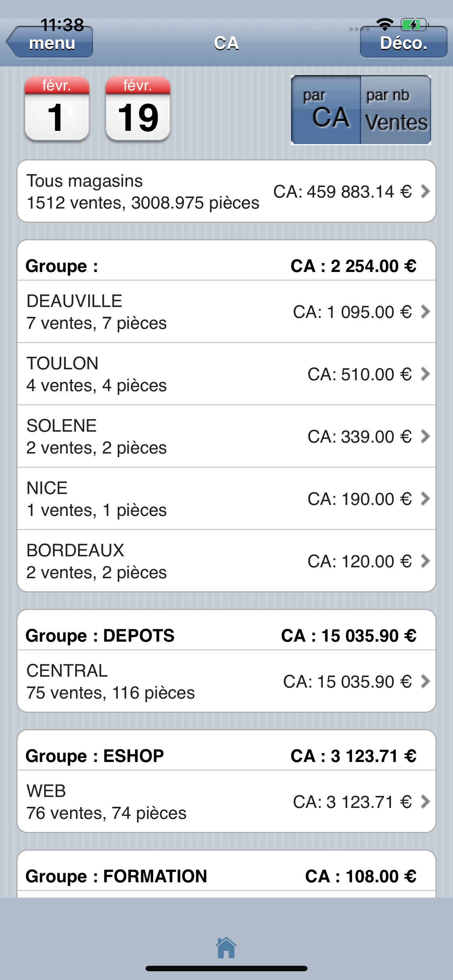Open NICE chevron arrow

pyautogui.click(x=425, y=499)
